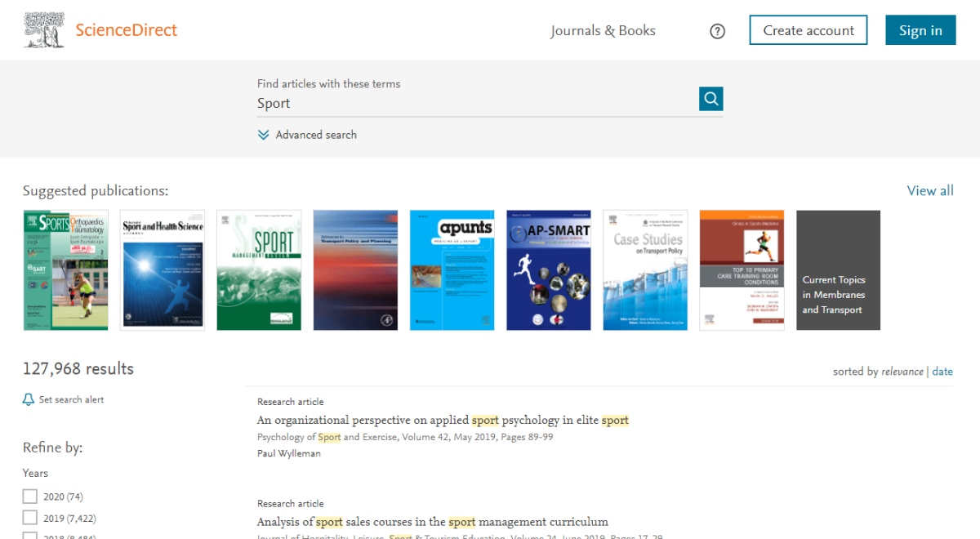Screen dimensions: 980x539
Task: Click the 127,968 results count
Action: (x=78, y=369)
